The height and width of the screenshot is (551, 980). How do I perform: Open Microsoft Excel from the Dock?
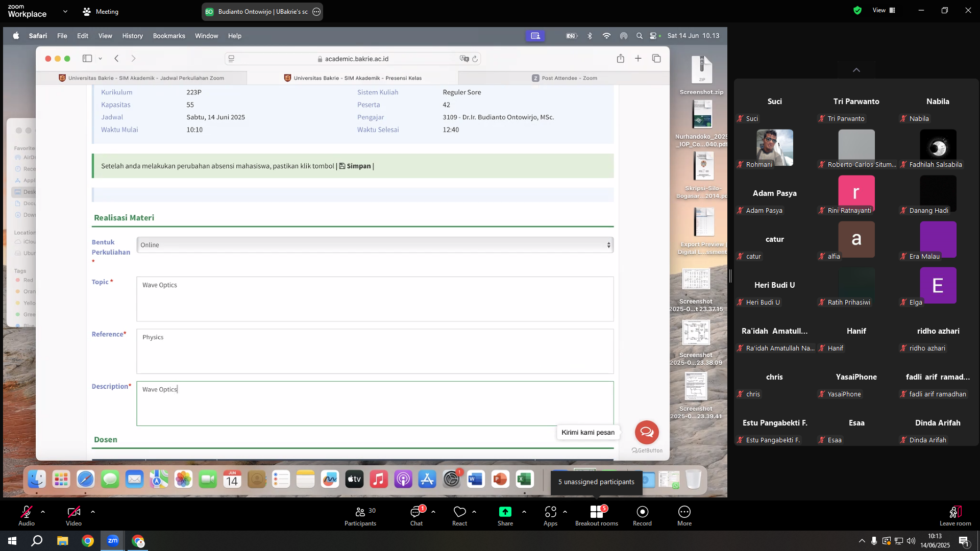(x=524, y=480)
